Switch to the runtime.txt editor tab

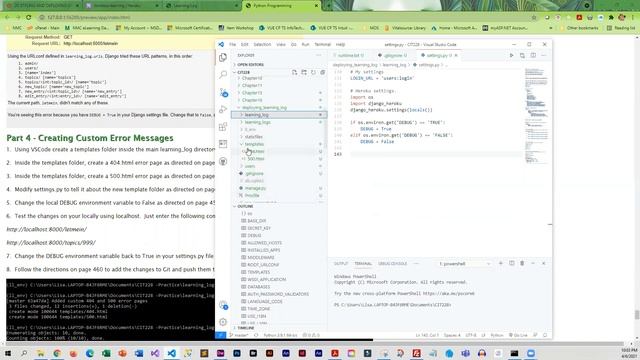(x=350, y=56)
